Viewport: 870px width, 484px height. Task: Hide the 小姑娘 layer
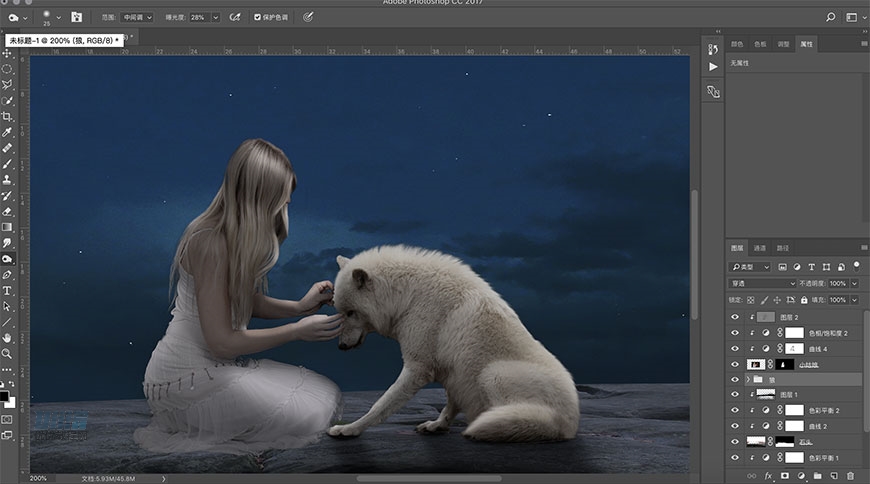[x=735, y=365]
